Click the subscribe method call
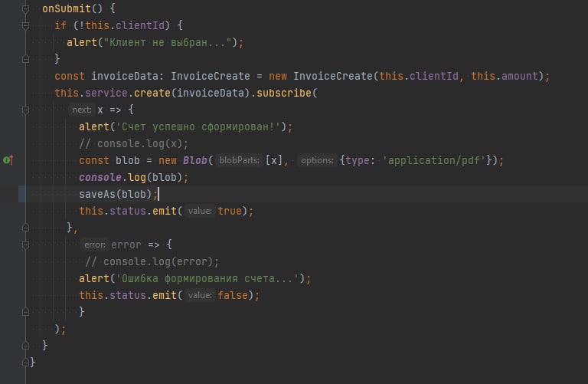This screenshot has height=384, width=588. point(284,93)
